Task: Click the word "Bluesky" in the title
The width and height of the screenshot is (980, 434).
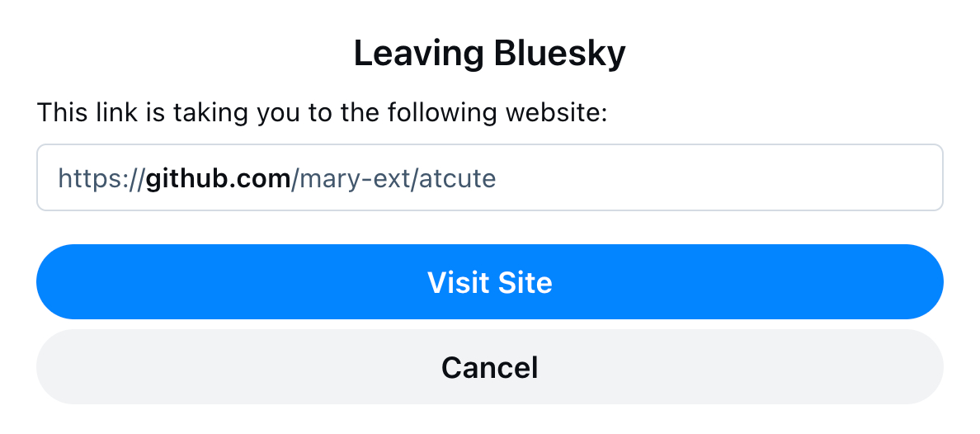Action: [559, 54]
